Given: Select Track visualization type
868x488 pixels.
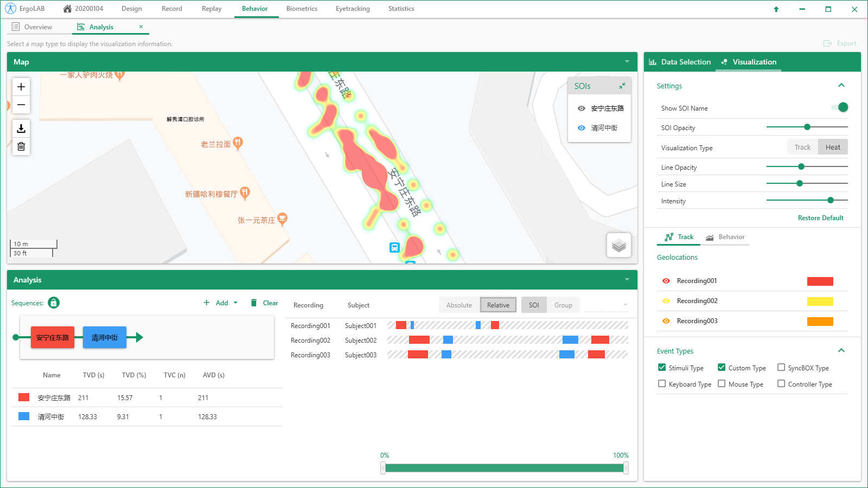Looking at the screenshot, I should click(x=802, y=147).
